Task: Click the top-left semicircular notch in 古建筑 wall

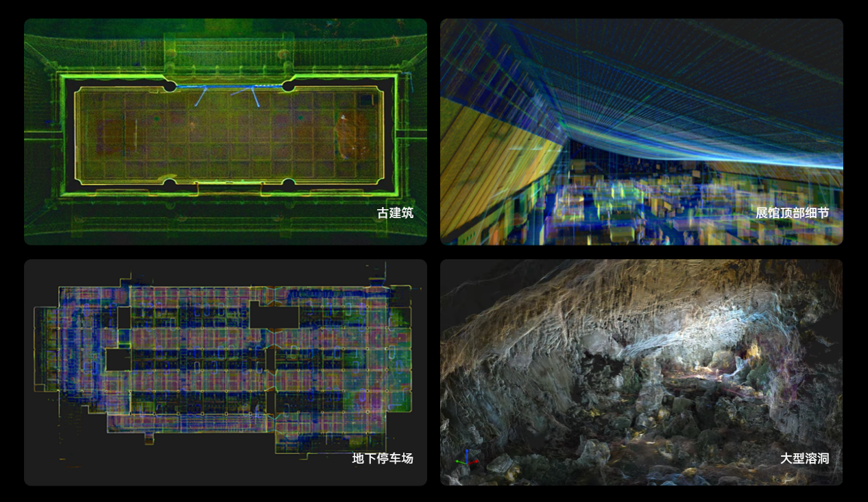Action: point(169,86)
